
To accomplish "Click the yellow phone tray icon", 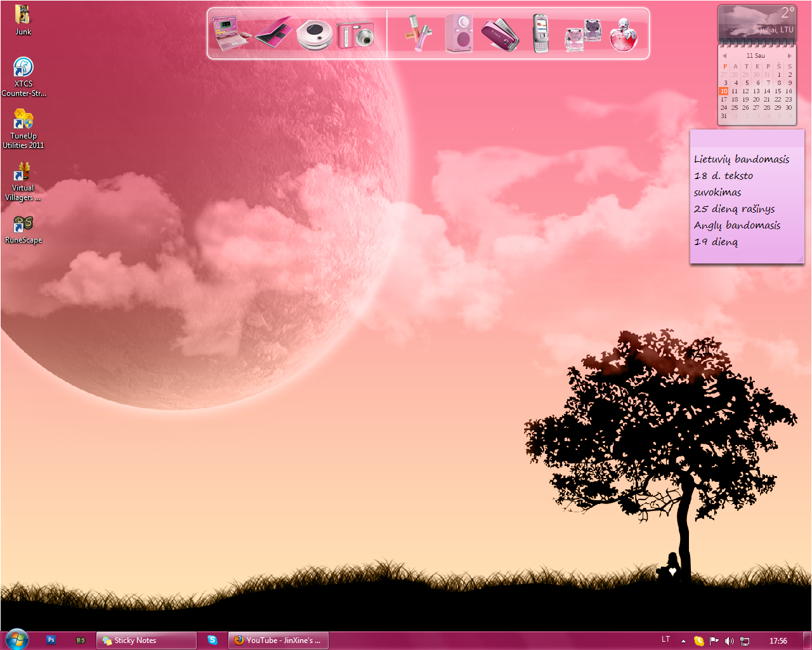I will (699, 641).
